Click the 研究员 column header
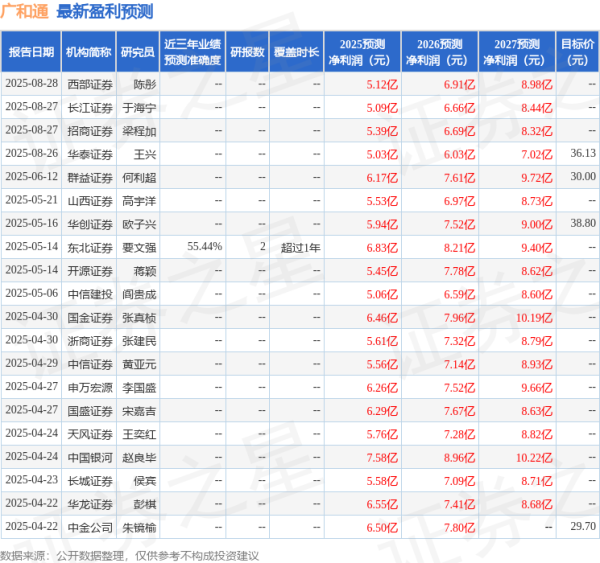The width and height of the screenshot is (600, 563). (x=138, y=52)
